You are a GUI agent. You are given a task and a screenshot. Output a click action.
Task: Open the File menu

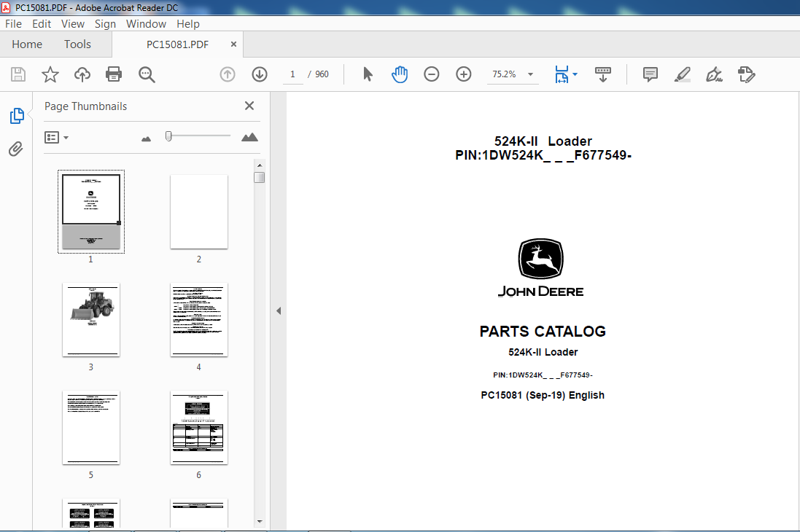point(13,24)
